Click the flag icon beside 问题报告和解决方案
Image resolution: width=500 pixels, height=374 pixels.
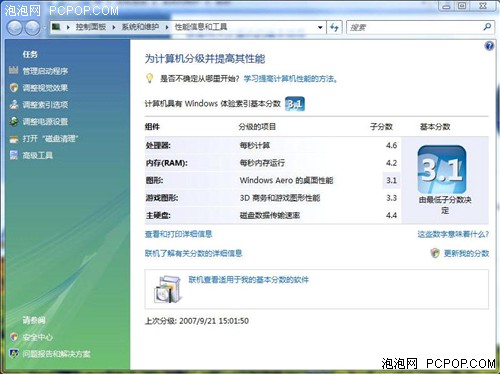click(x=14, y=353)
